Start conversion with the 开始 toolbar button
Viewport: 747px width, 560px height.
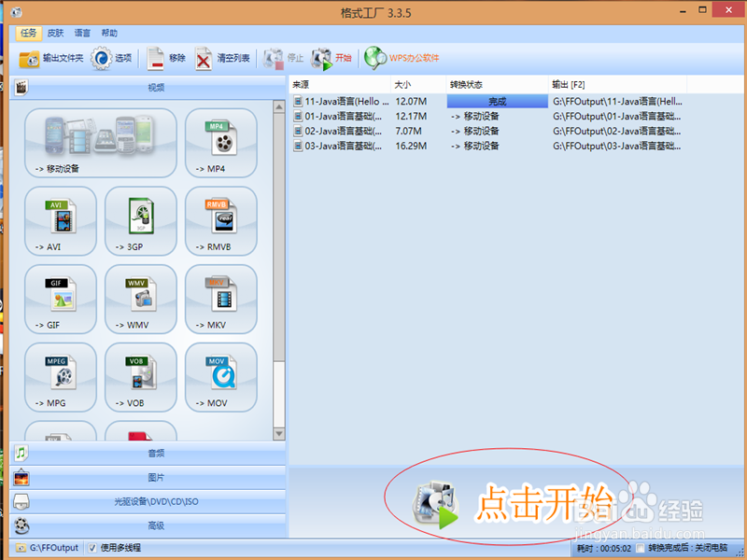pos(331,58)
